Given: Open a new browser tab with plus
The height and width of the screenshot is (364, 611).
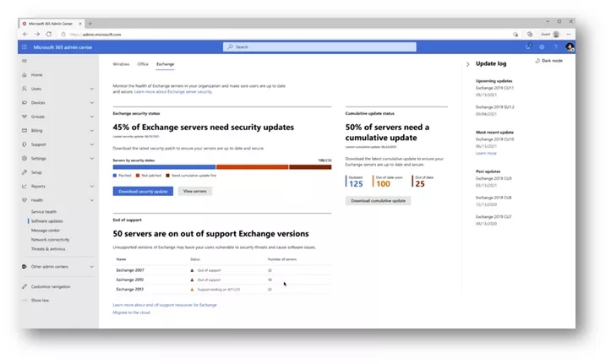Looking at the screenshot, I should pyautogui.click(x=90, y=24).
